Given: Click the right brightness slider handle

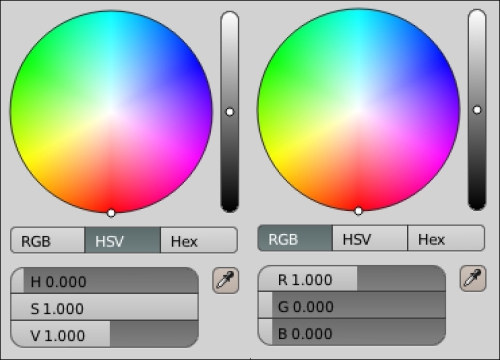Looking at the screenshot, I should coord(477,110).
